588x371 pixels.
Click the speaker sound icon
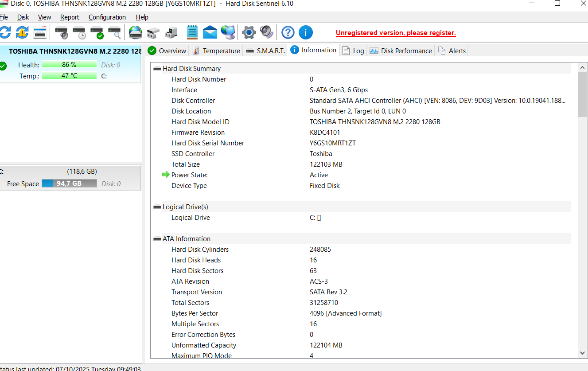(266, 32)
